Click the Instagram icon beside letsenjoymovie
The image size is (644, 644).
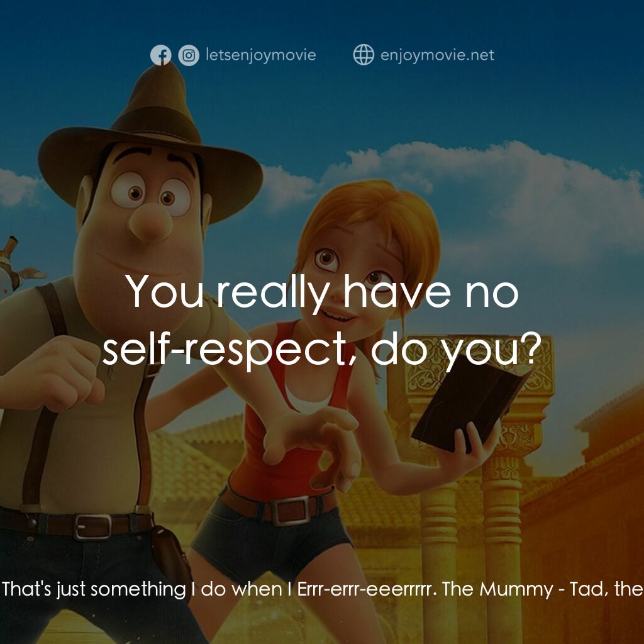(188, 55)
